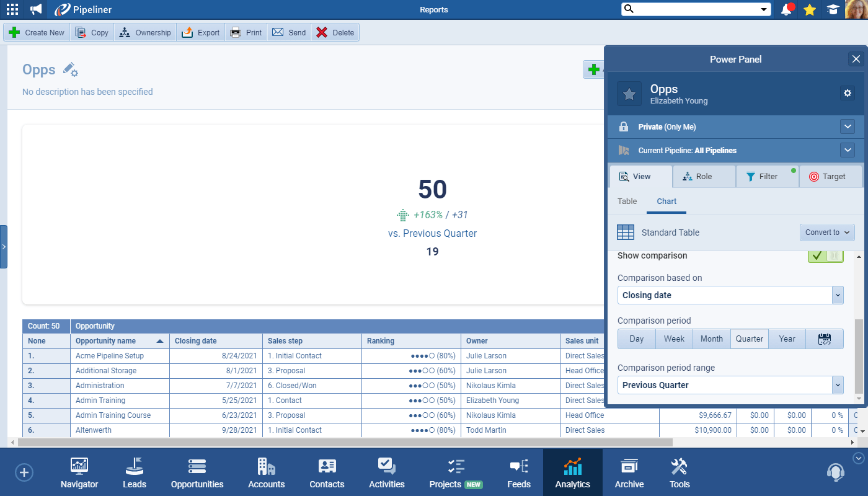Image resolution: width=868 pixels, height=496 pixels.
Task: Click the Convert to button
Action: coord(827,232)
